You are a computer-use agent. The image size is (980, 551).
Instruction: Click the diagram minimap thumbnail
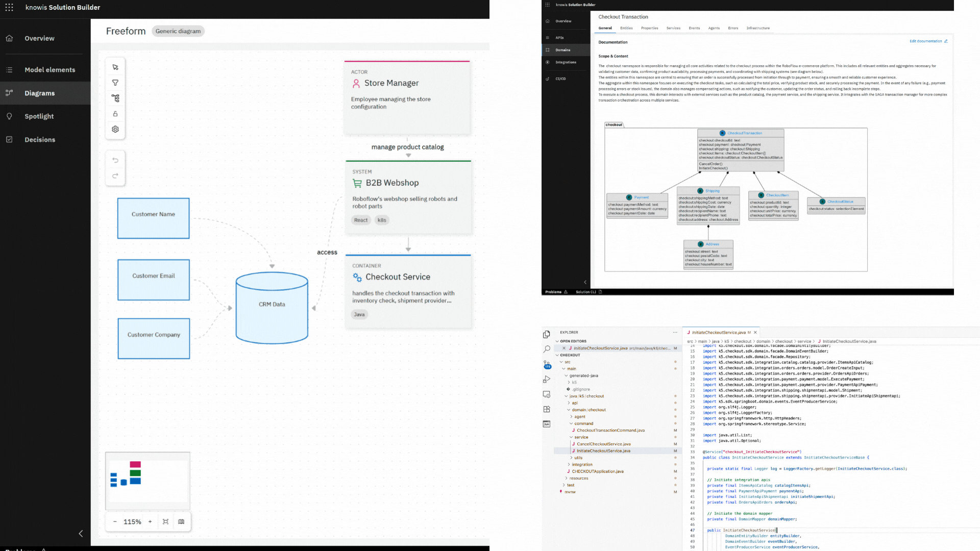pos(148,480)
